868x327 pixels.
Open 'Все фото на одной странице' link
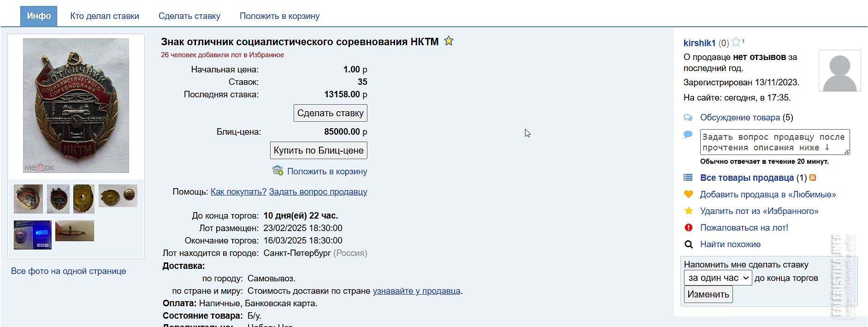[68, 271]
